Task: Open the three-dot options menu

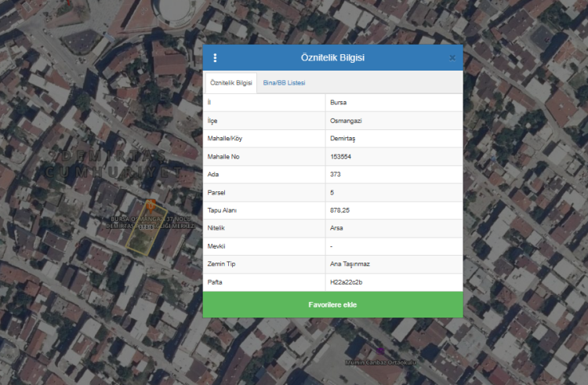Action: pos(216,58)
